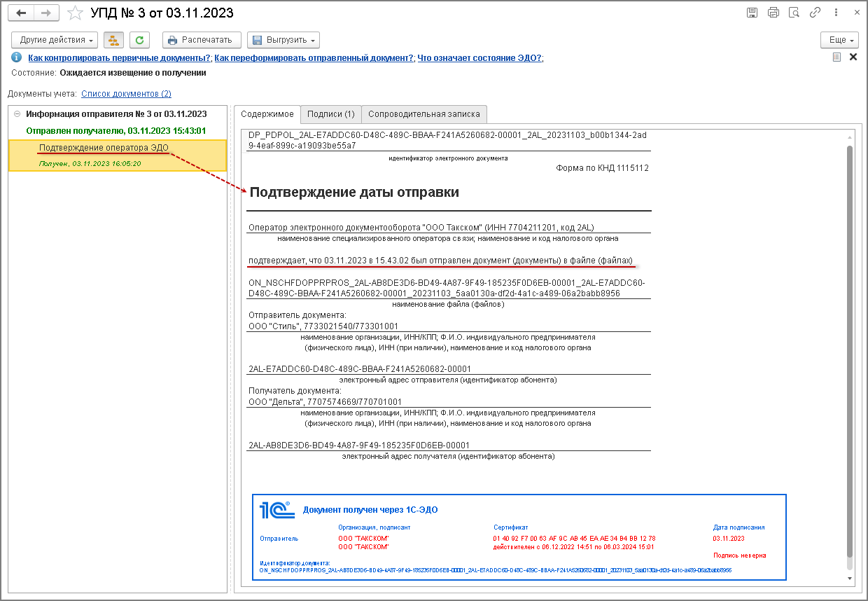The width and height of the screenshot is (868, 601).
Task: Click the small page icon next to the info bar close
Action: [x=836, y=57]
